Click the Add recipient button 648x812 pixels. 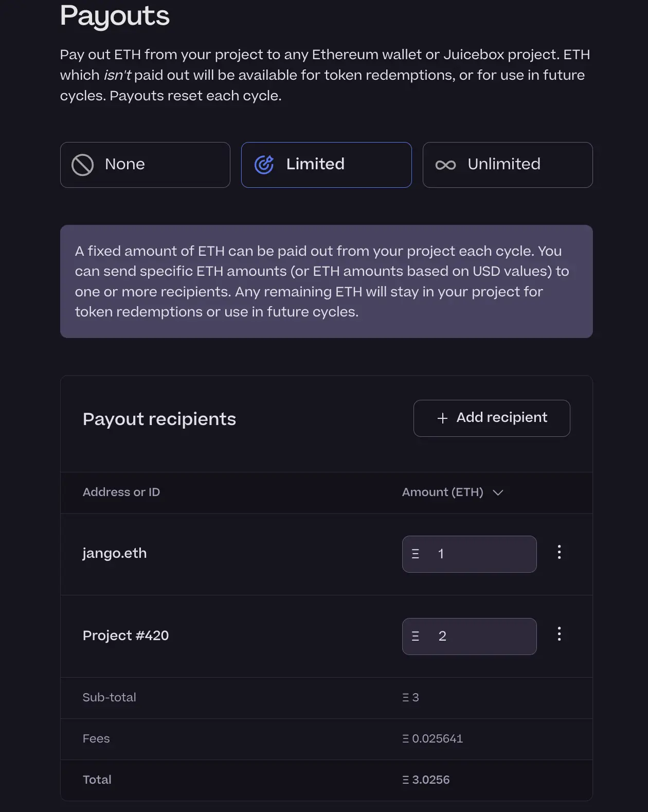(491, 418)
